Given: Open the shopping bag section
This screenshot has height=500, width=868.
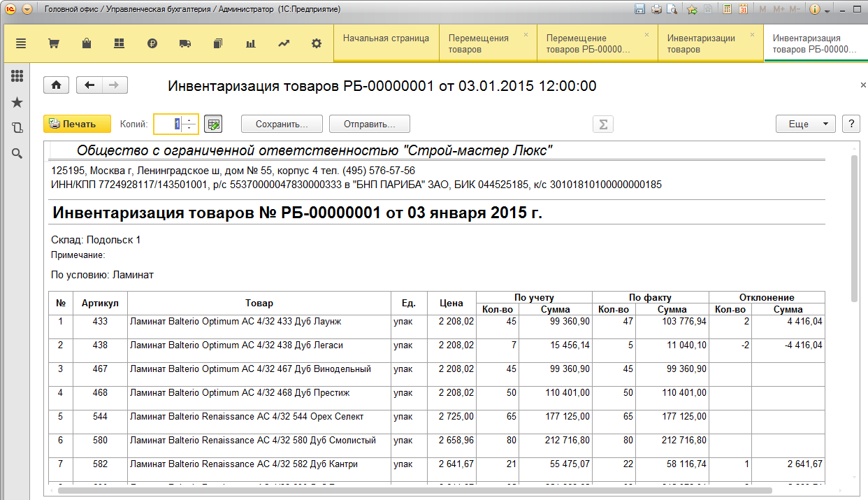Looking at the screenshot, I should tap(87, 43).
